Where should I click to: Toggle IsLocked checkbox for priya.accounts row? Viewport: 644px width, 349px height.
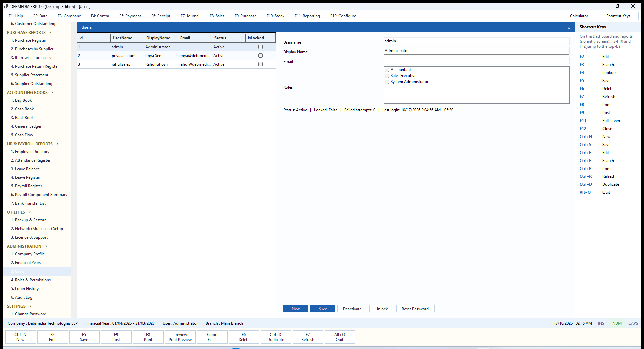[261, 56]
